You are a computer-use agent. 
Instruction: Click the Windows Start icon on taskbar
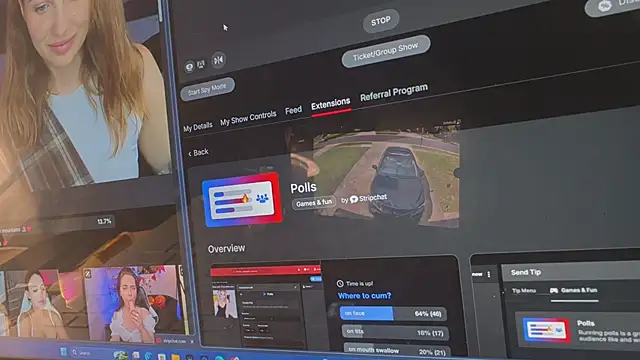tap(64, 352)
